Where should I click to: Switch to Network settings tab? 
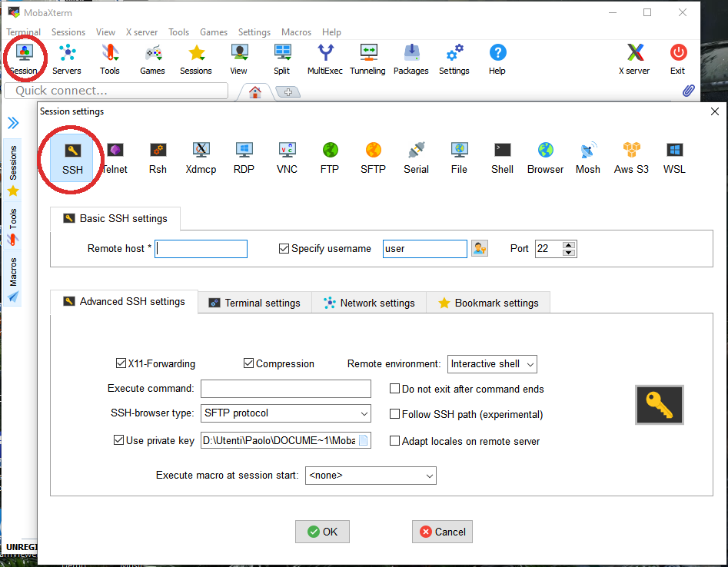(x=369, y=303)
